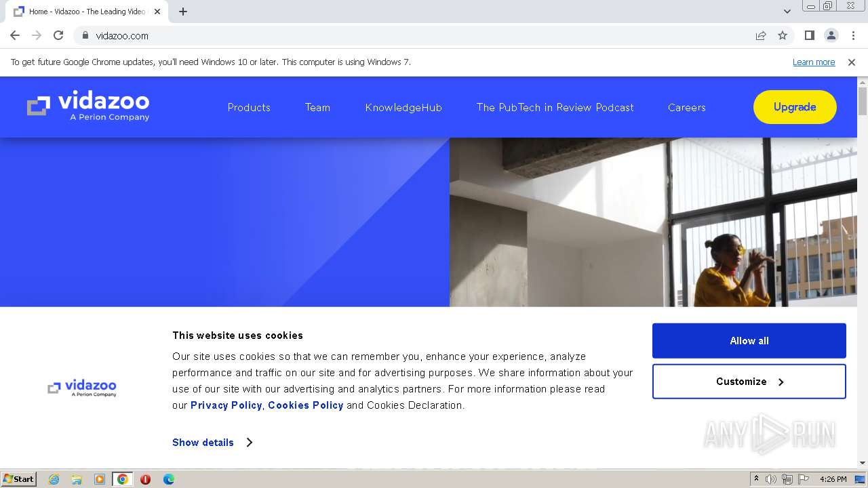This screenshot has width=868, height=488.
Task: Click the page vertical scrollbar thumb
Action: (863, 102)
